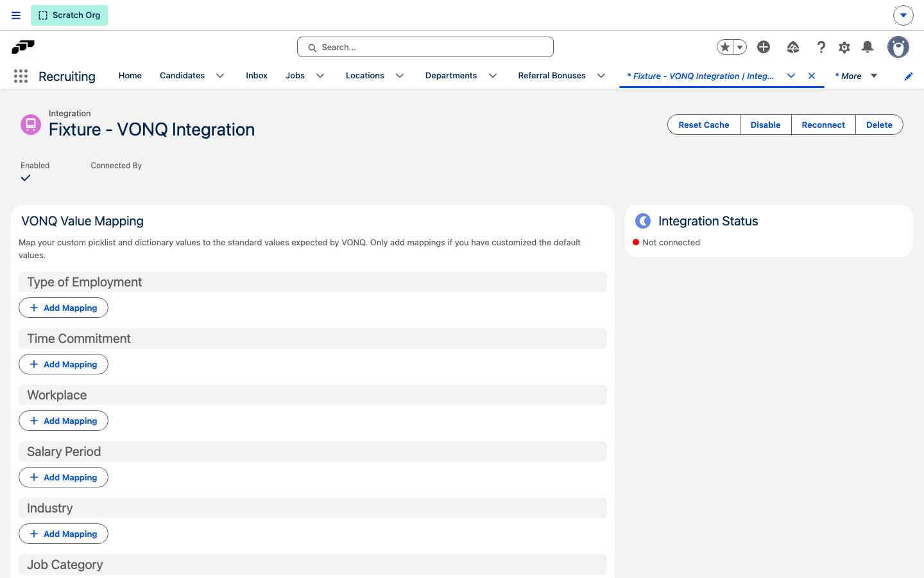Expand the Referral Bonuses tab chevron

click(601, 76)
